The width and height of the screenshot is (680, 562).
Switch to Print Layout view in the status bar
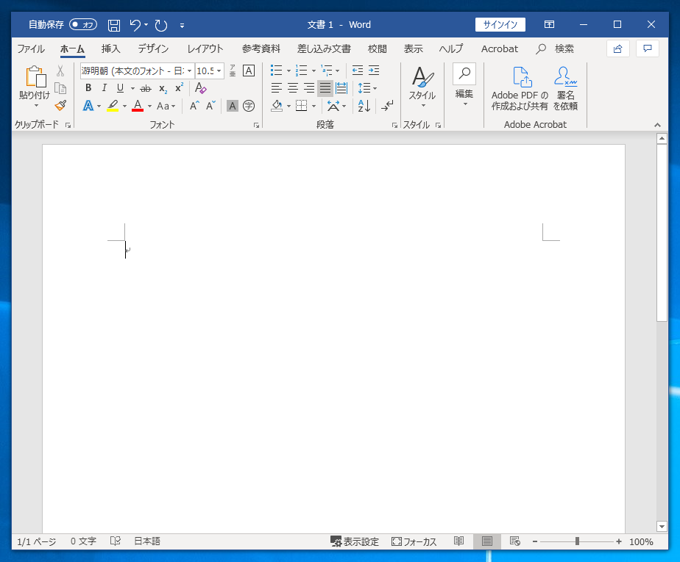pos(487,541)
